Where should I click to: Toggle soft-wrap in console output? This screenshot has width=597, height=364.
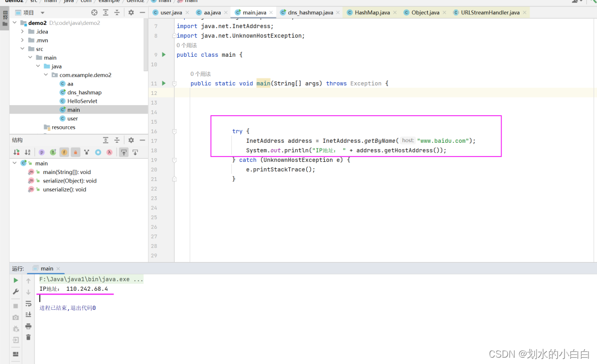[x=28, y=304]
